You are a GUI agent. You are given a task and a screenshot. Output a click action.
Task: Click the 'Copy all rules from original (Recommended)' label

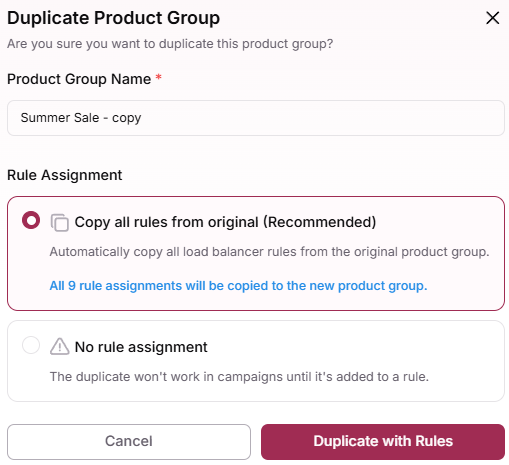(225, 222)
